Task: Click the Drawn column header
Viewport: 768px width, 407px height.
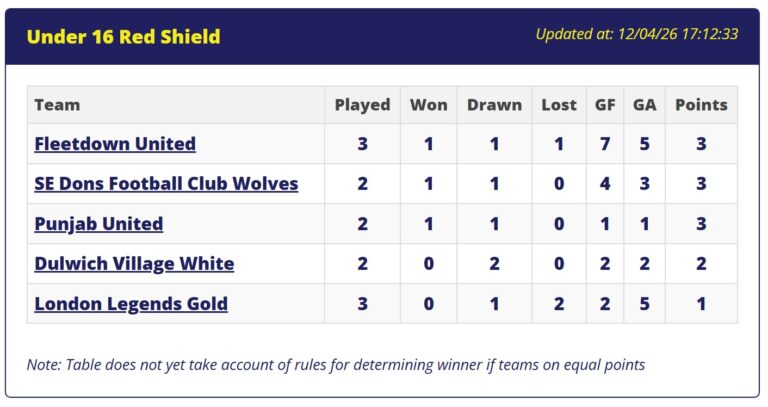Action: 494,105
